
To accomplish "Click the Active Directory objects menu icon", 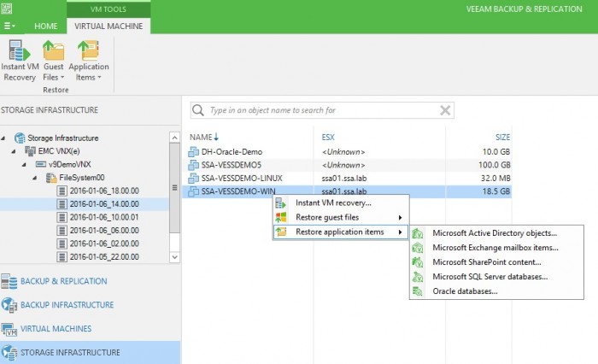I will (418, 233).
